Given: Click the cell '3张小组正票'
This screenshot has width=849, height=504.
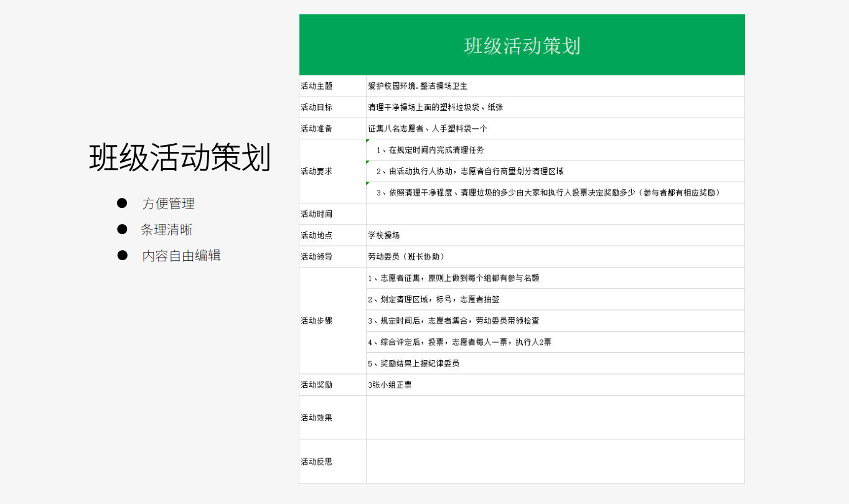Looking at the screenshot, I should pos(555,385).
